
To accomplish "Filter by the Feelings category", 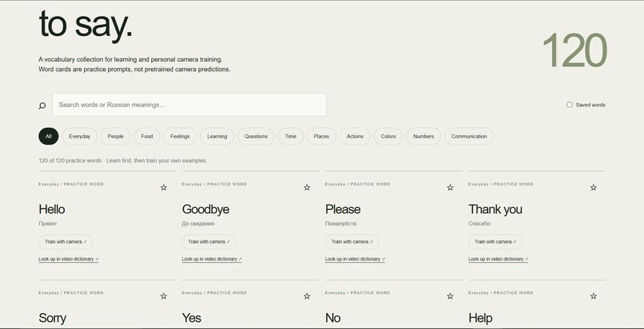I will [180, 137].
